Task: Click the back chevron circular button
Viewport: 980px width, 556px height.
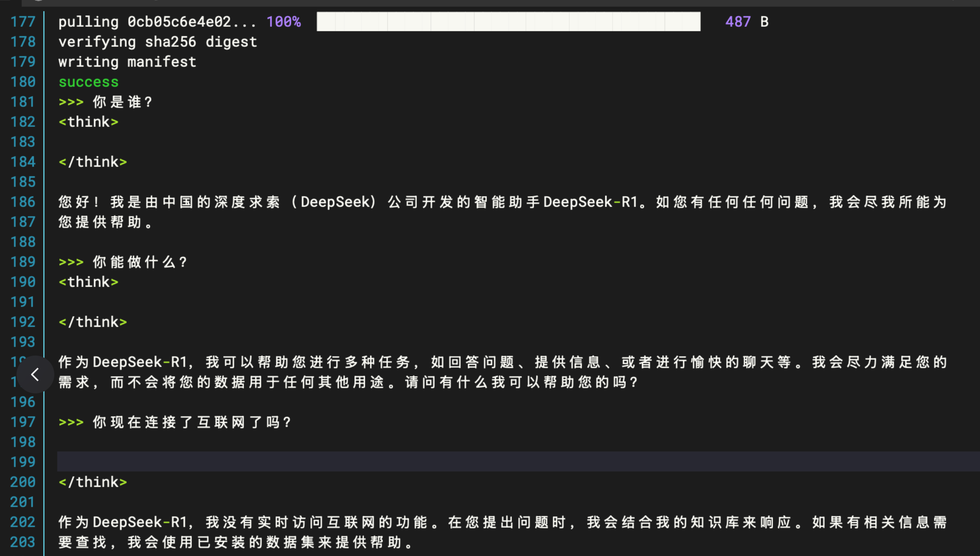Action: click(x=35, y=374)
